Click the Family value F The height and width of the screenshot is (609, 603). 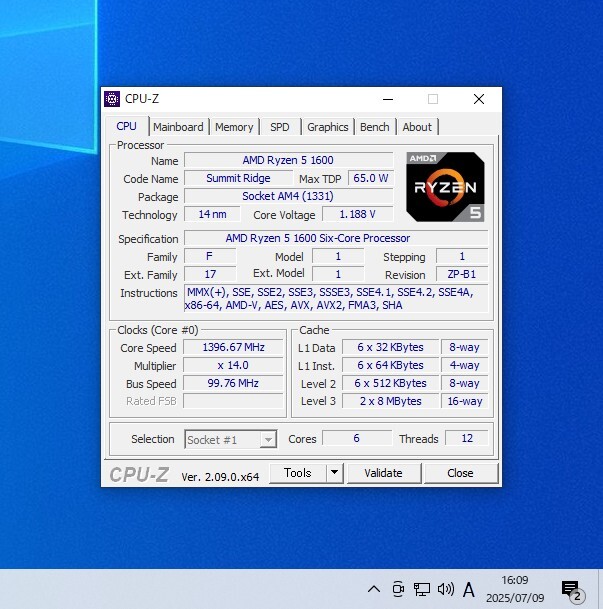[210, 256]
